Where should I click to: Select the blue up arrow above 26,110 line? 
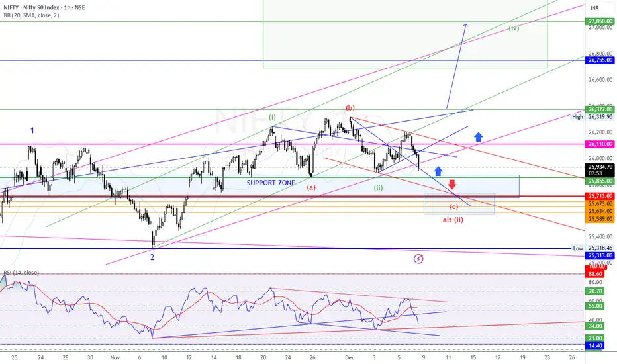pyautogui.click(x=478, y=137)
